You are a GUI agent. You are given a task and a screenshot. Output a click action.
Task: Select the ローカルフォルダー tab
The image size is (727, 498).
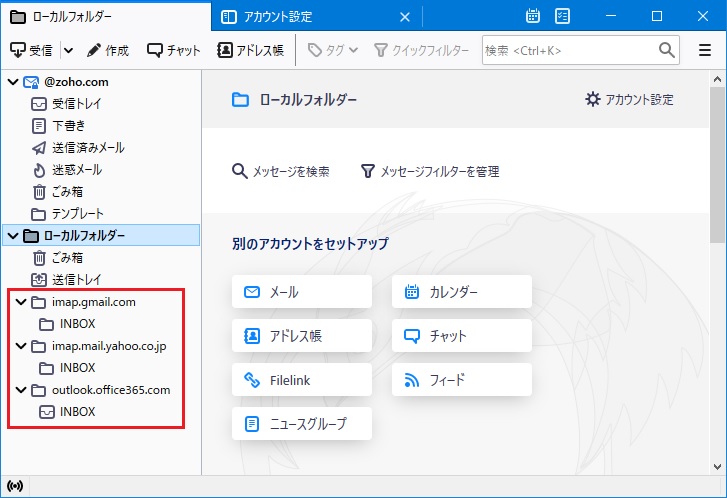pos(105,16)
